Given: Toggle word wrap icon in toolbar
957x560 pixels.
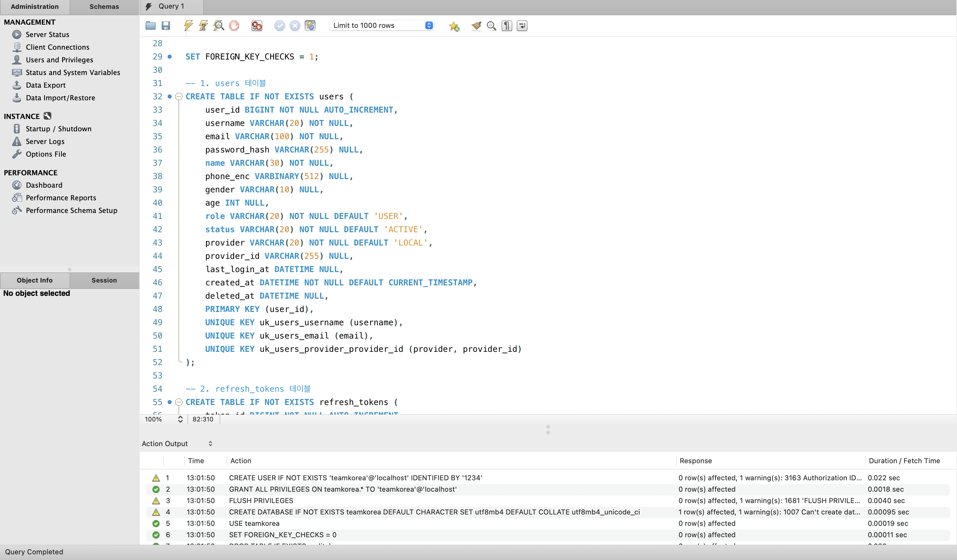Looking at the screenshot, I should click(522, 25).
